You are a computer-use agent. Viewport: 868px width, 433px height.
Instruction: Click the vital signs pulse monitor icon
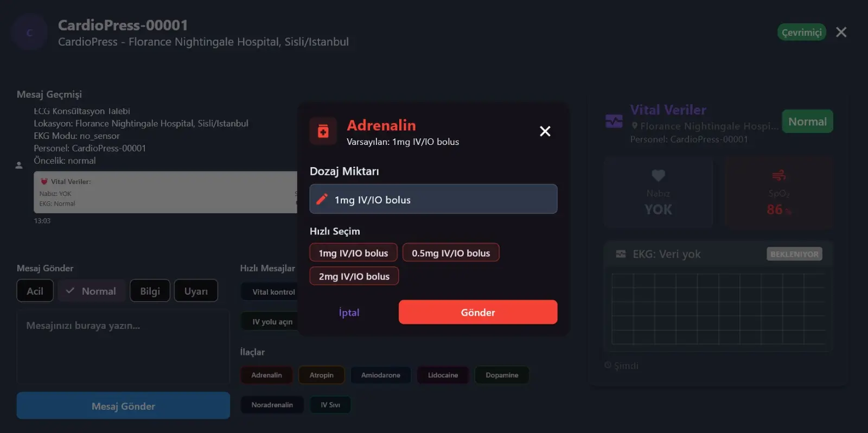(614, 121)
